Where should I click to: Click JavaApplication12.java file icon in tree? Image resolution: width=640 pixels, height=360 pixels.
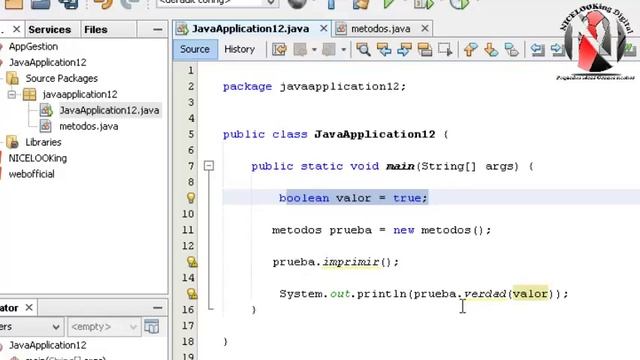pyautogui.click(x=46, y=110)
